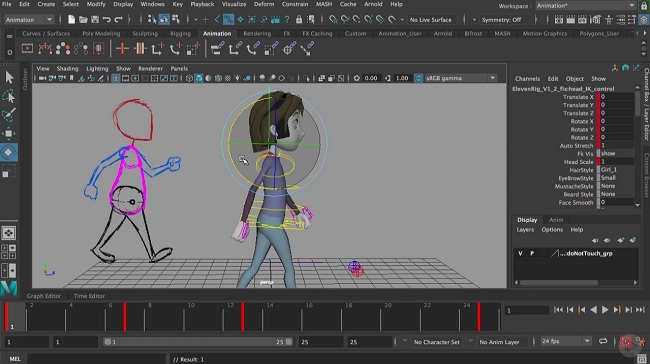This screenshot has width=650, height=364.
Task: Open the No Character Set dropdown
Action: pyautogui.click(x=436, y=342)
